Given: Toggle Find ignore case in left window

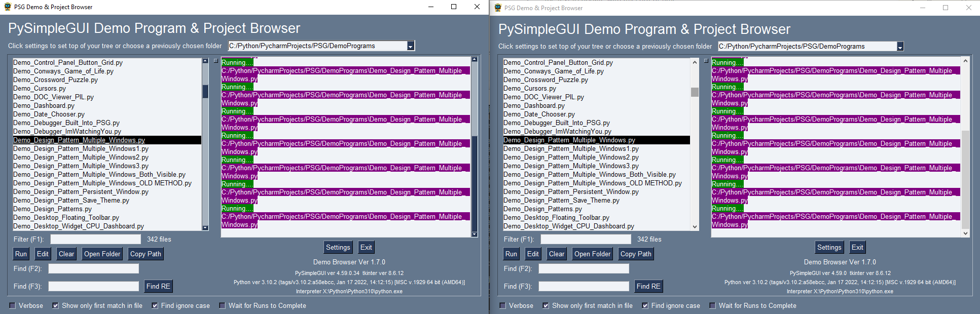Looking at the screenshot, I should point(155,305).
